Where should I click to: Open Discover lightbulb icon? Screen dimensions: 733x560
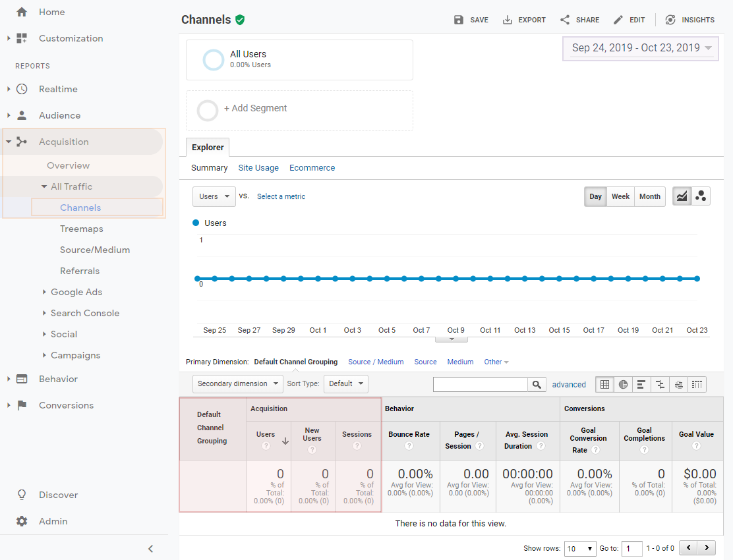click(x=22, y=495)
